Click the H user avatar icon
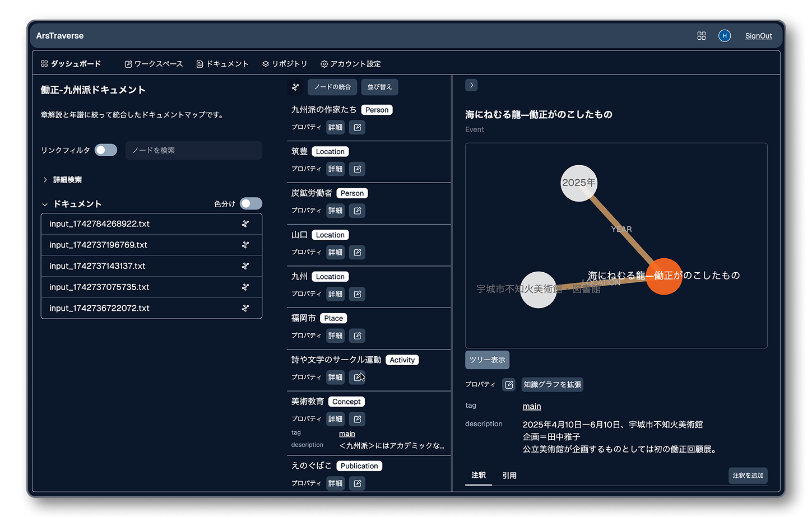Viewport: 812px width, 517px height. [725, 35]
